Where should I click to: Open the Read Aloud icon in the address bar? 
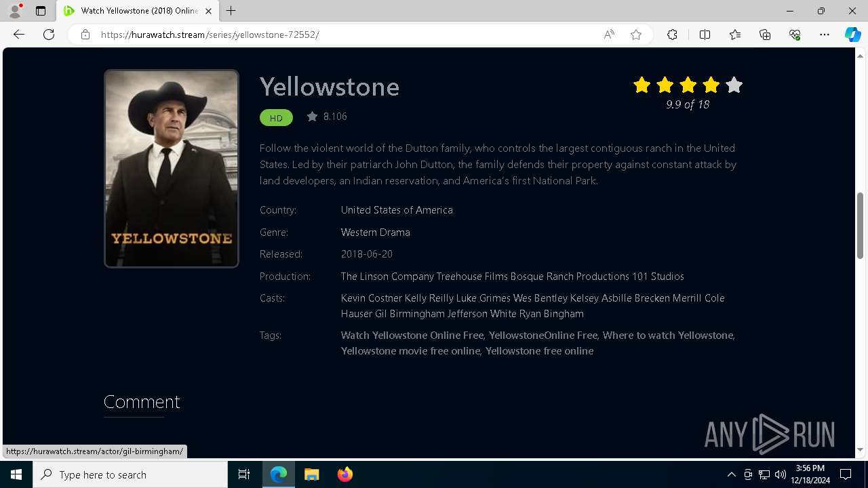(x=609, y=35)
